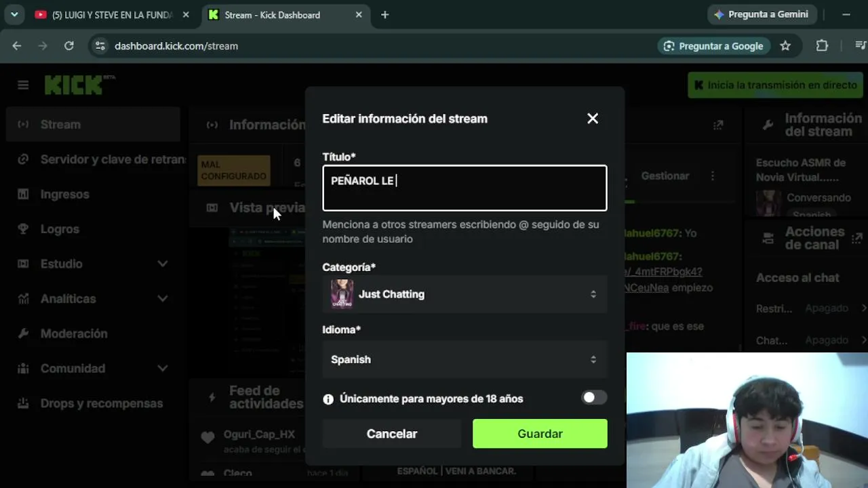Click the Servidor y clave link icon
The width and height of the screenshot is (868, 488).
(23, 159)
